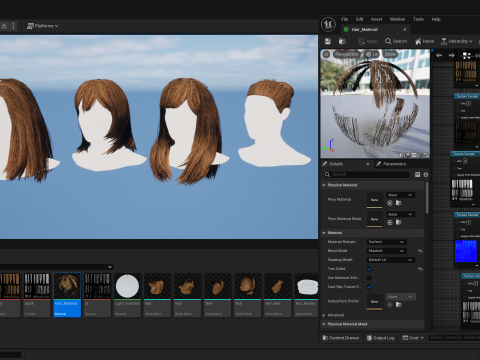Open the Lit view mode menu in preview
The image size is (480, 360).
372,54
